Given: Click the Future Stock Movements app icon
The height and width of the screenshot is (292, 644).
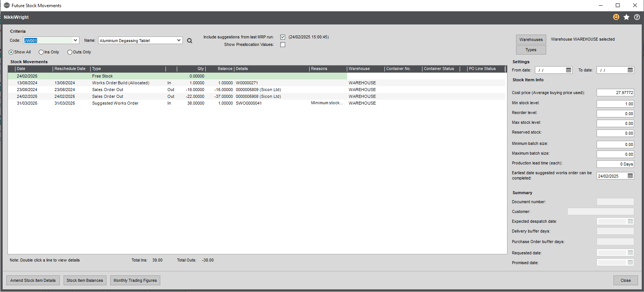Looking at the screenshot, I should (x=6, y=5).
